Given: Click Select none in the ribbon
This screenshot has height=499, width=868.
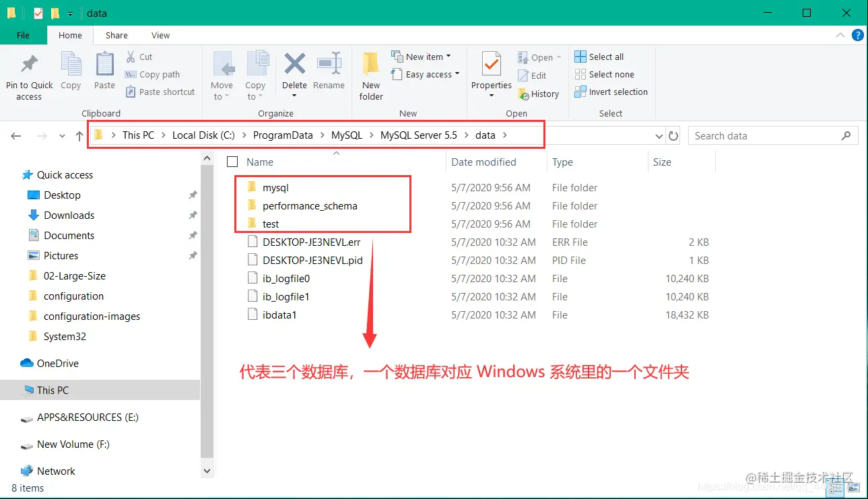Looking at the screenshot, I should pos(604,75).
